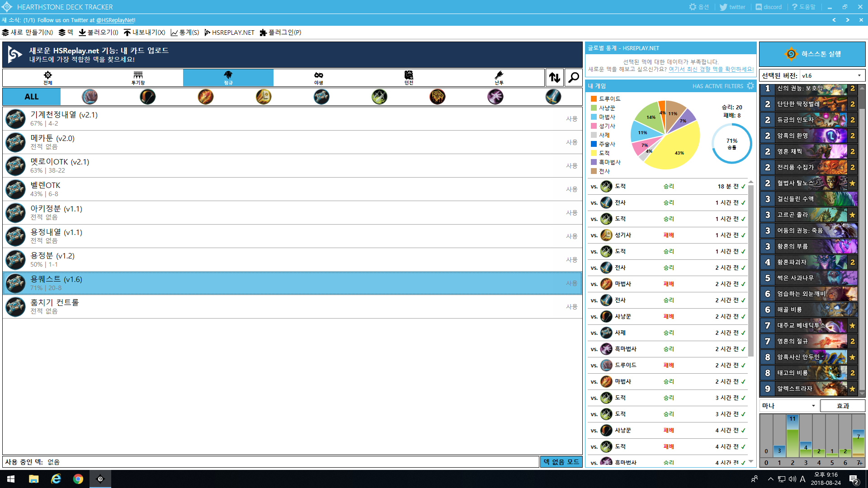Screen dimensions: 868x488
Task: Open 옵션 settings in title bar
Action: click(x=699, y=7)
